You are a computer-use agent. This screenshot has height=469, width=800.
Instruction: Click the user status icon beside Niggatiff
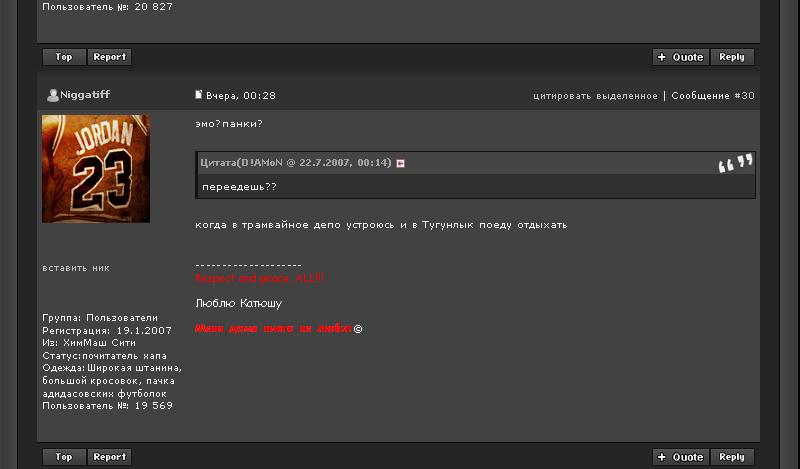pos(52,95)
